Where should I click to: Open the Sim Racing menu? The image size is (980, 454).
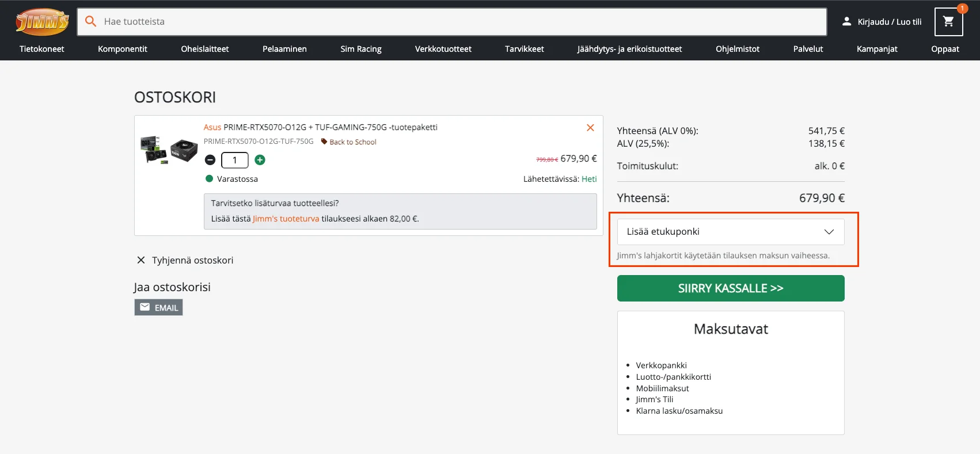coord(361,49)
